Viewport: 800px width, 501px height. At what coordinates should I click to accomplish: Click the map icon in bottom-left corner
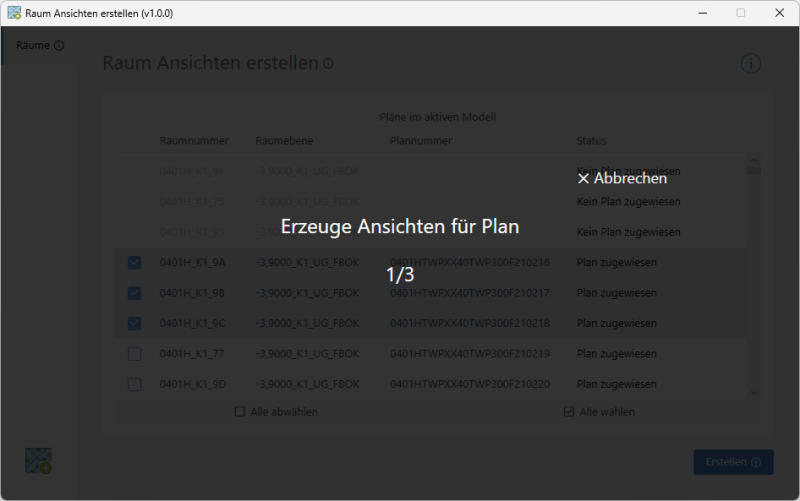click(39, 460)
